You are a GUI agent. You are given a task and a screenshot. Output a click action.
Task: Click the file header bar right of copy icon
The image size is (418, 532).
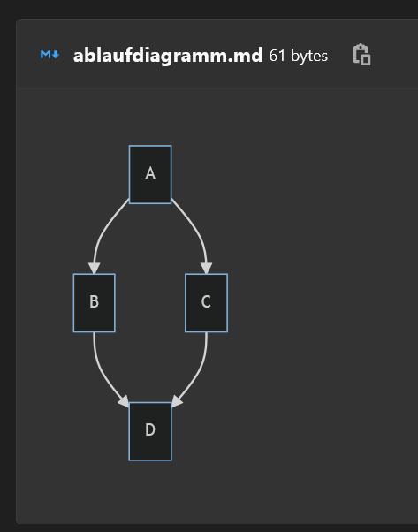[x=395, y=54]
